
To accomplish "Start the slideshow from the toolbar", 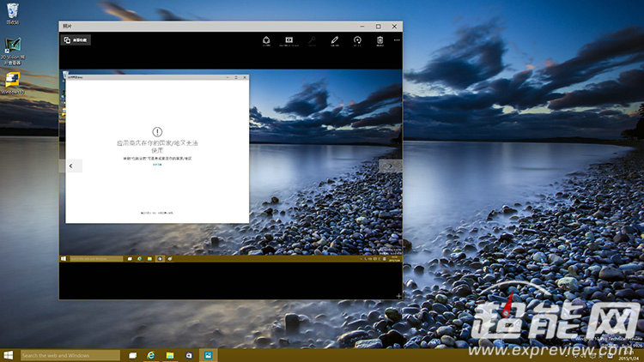I will coord(289,39).
